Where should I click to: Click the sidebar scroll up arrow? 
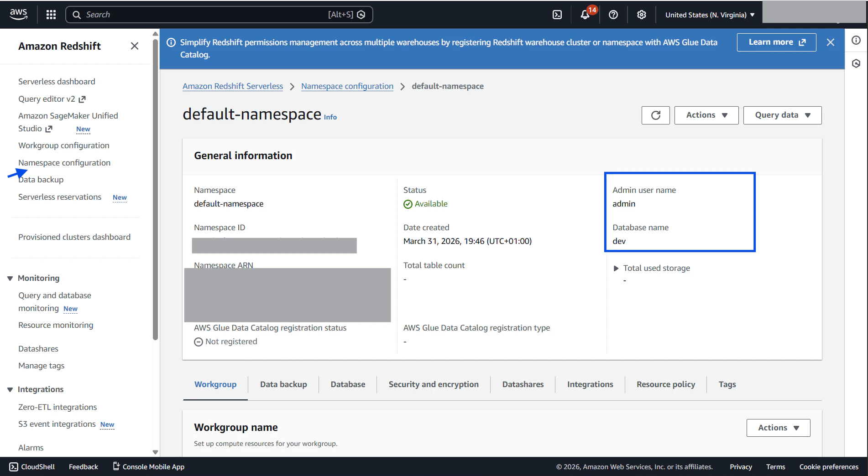click(155, 34)
